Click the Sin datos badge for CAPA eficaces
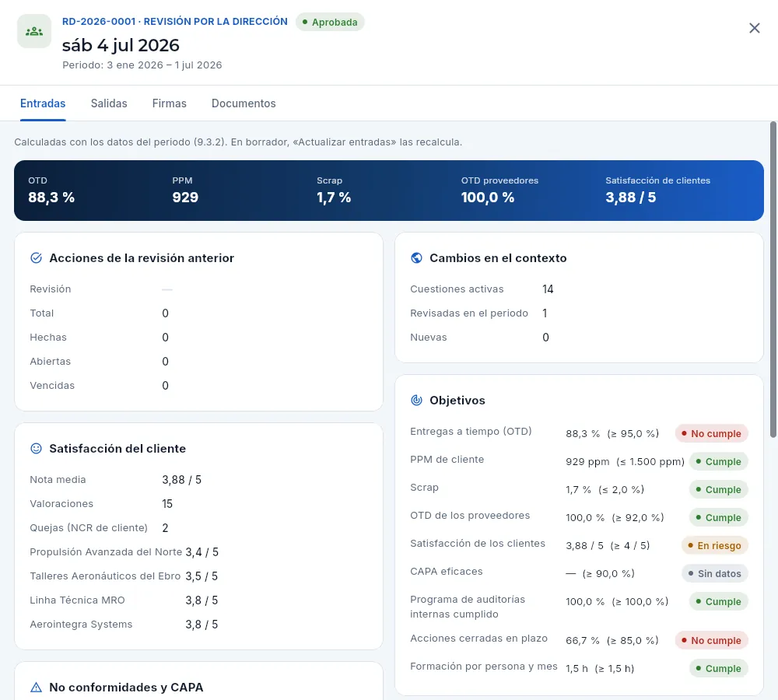 [714, 574]
